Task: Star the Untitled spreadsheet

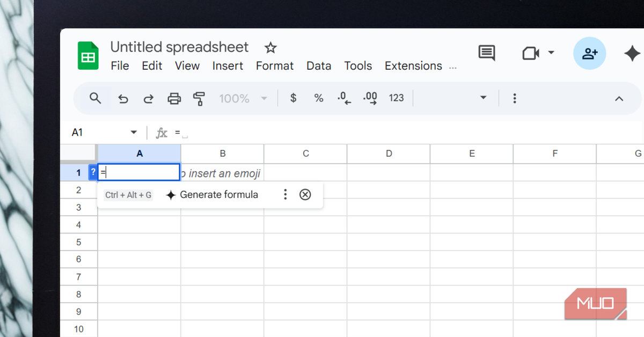Action: 270,48
